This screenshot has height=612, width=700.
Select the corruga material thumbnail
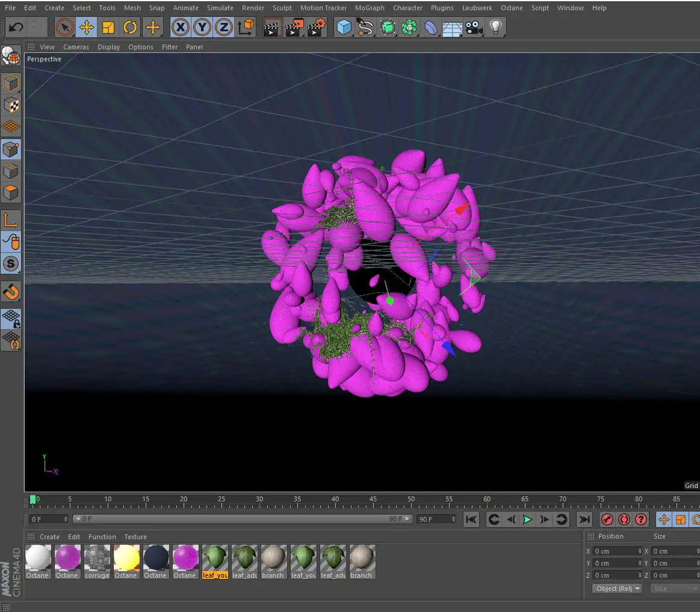pos(98,561)
